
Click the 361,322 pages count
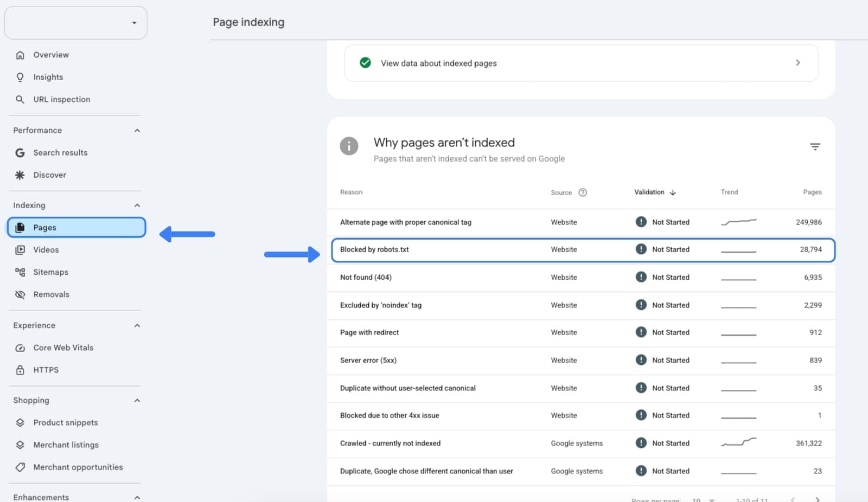tap(808, 443)
